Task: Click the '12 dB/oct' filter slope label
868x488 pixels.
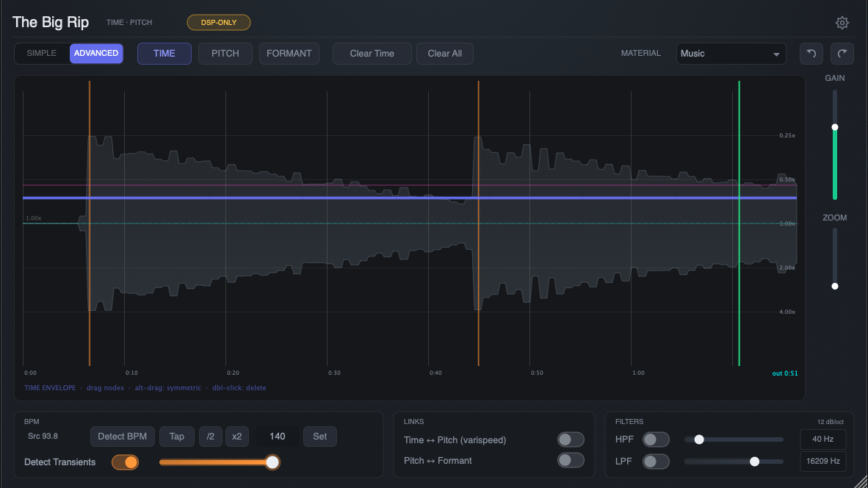Action: pyautogui.click(x=831, y=422)
